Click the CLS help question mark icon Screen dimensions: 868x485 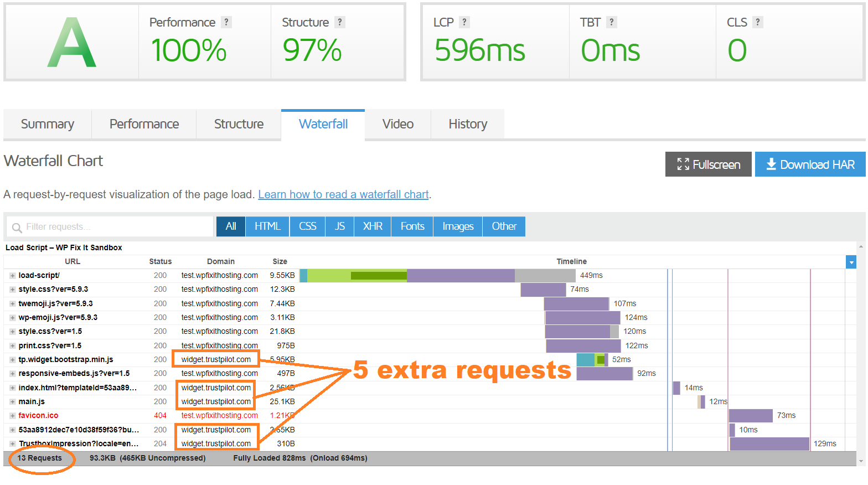(758, 22)
